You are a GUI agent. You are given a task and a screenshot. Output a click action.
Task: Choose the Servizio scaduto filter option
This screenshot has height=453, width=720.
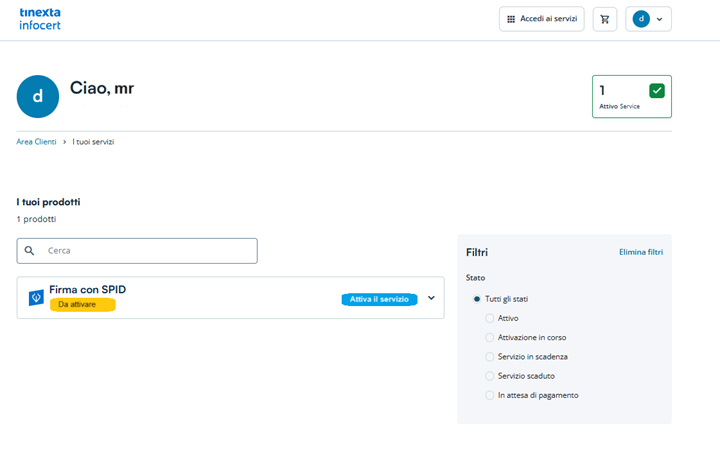489,376
